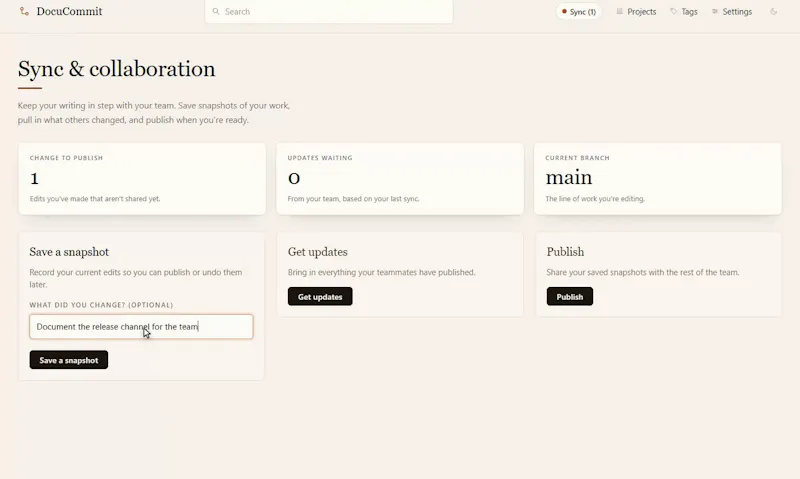Click the 'UPDATES WAITING' card label

(x=320, y=158)
